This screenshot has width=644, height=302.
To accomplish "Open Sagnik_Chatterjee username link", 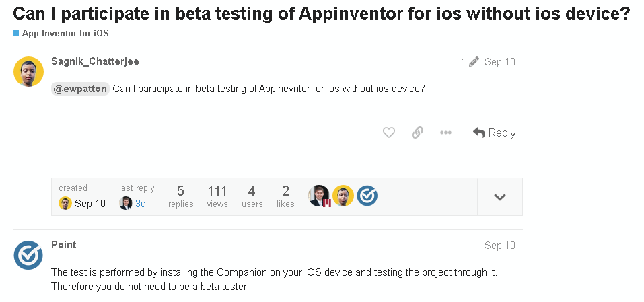I will click(95, 61).
